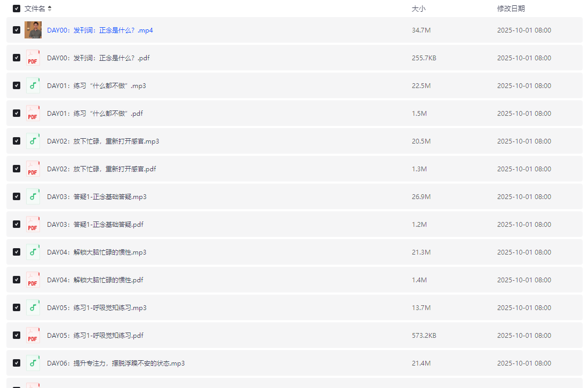Screen dimensions: 588x388
Task: Click the DAY05 PDF document icon
Action: (x=33, y=335)
